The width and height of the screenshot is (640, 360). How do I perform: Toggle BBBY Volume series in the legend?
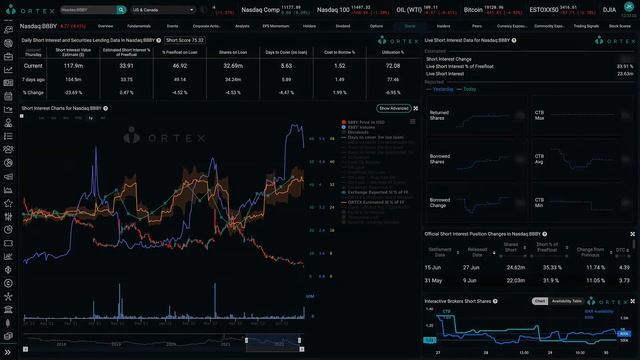point(358,127)
